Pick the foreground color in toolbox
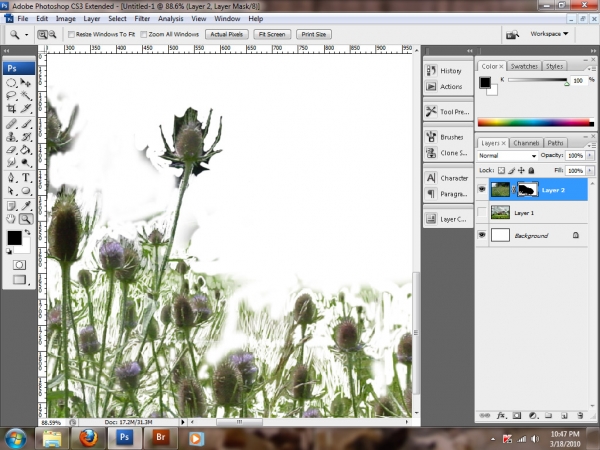600x450 pixels. (x=15, y=238)
